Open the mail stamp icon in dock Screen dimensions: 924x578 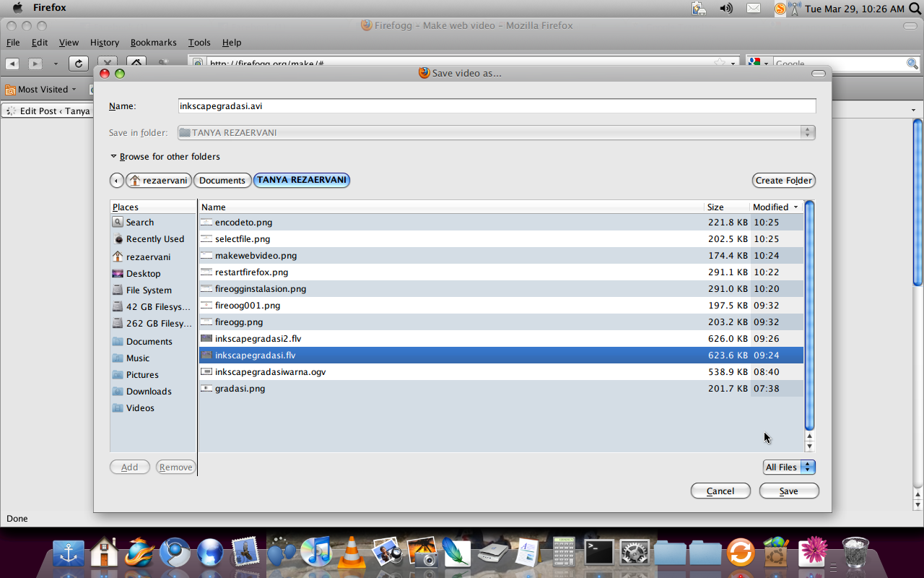tap(245, 553)
